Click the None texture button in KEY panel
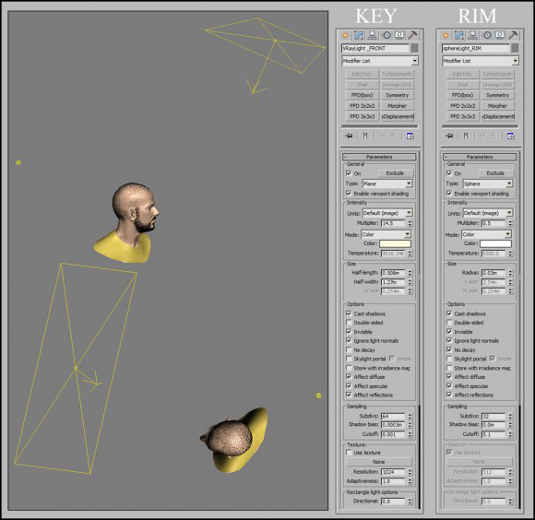The height and width of the screenshot is (520, 535). tap(379, 462)
